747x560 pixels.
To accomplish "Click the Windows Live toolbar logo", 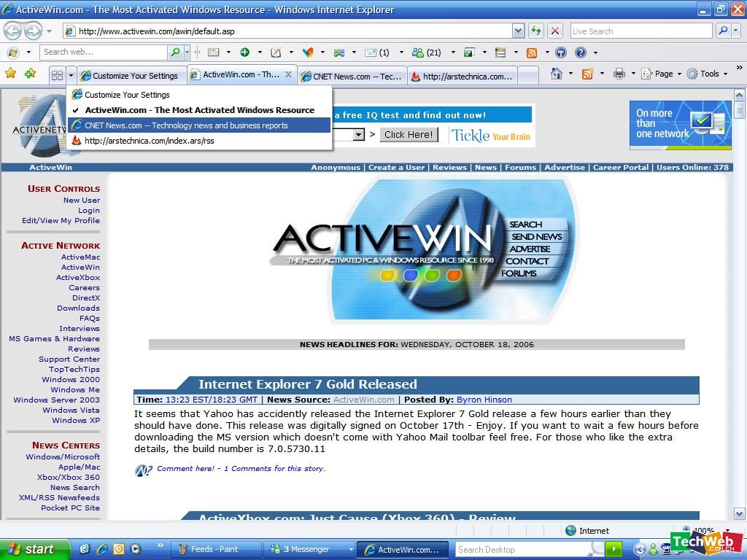I will (x=13, y=52).
